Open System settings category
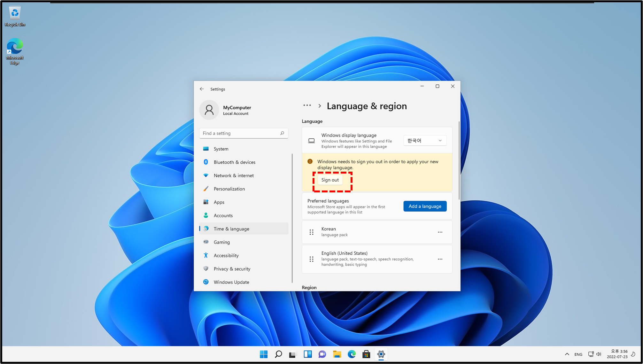Screen dimensions: 643x364 pyautogui.click(x=244, y=149)
